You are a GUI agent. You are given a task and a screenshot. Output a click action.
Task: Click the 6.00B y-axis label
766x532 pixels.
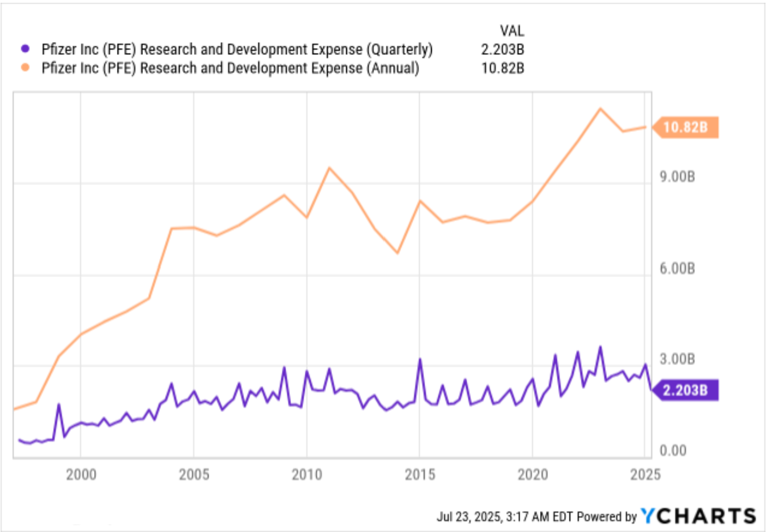[x=677, y=268]
